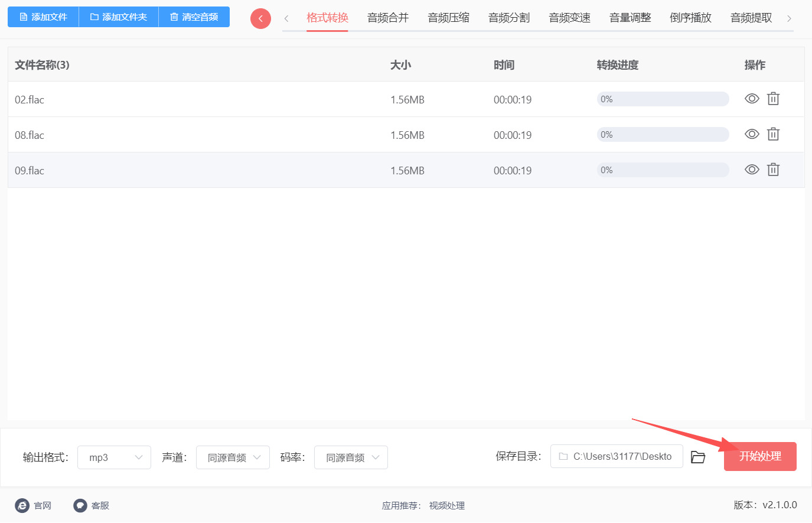Open the save directory folder icon
Image resolution: width=812 pixels, height=523 pixels.
pyautogui.click(x=698, y=457)
